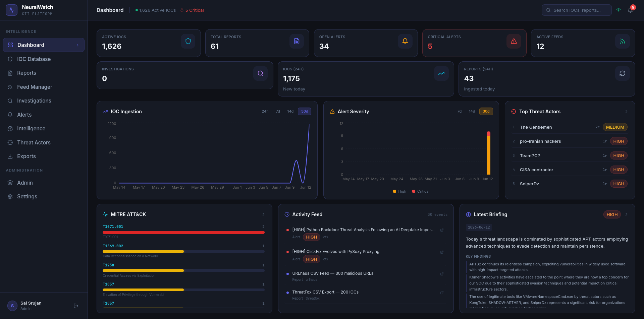Click the trend icon beside IOC Ingestion title
The width and height of the screenshot is (644, 319).
point(105,112)
